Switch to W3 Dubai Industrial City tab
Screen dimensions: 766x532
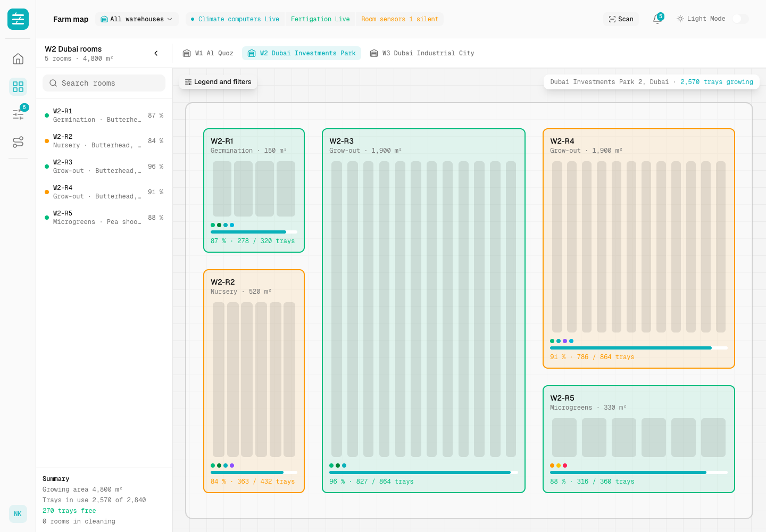422,53
